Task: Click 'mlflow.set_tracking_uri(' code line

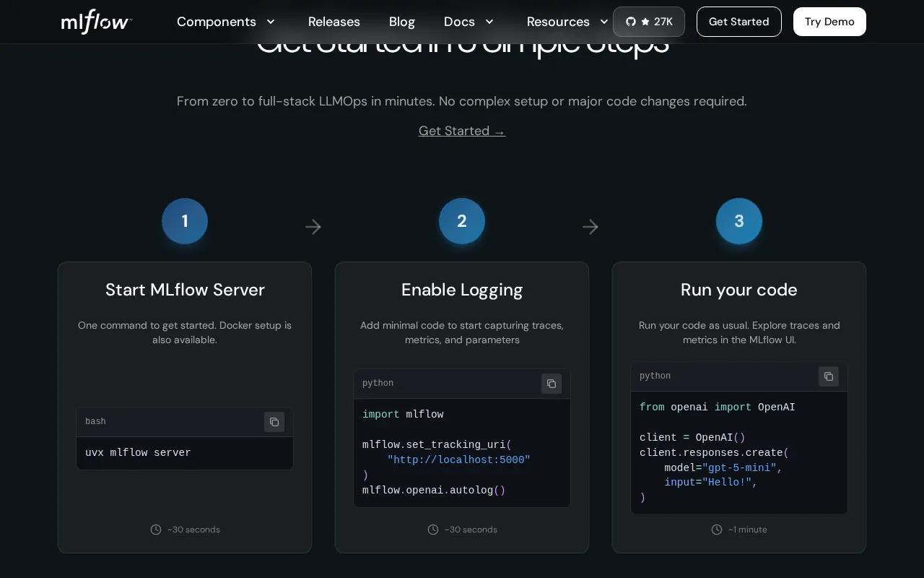Action: 437,445
